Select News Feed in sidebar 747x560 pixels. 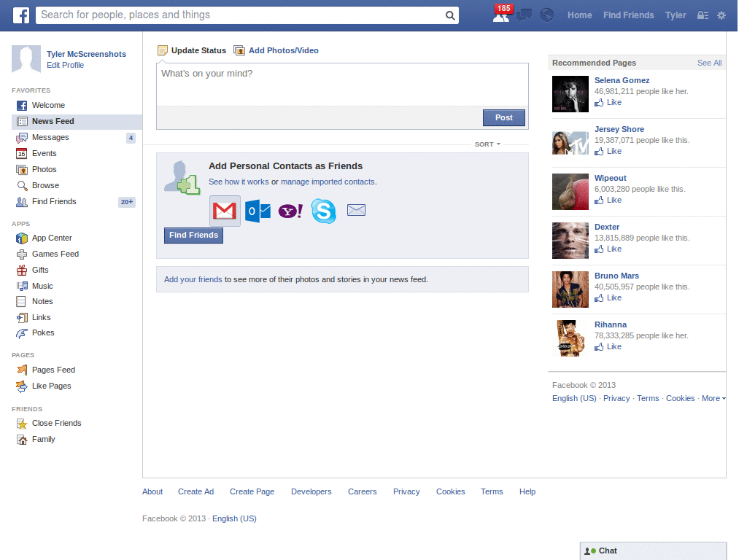point(77,122)
